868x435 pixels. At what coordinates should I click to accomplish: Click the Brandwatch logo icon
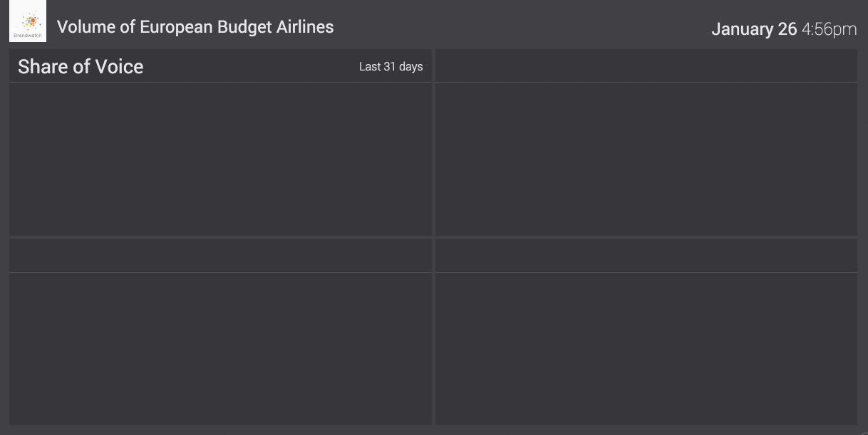(x=28, y=21)
